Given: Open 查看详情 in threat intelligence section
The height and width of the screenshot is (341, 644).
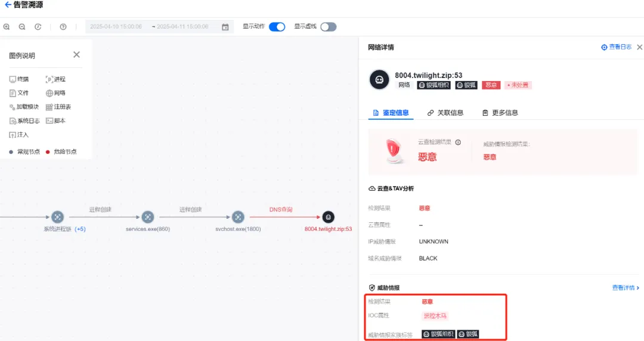Looking at the screenshot, I should coord(626,288).
